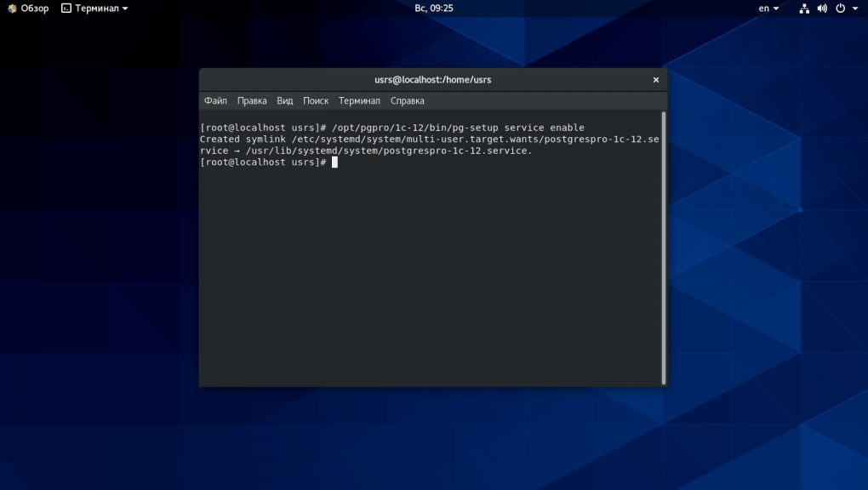Click the cursor at the last prompt
Image resolution: width=868 pixels, height=490 pixels.
click(x=335, y=162)
